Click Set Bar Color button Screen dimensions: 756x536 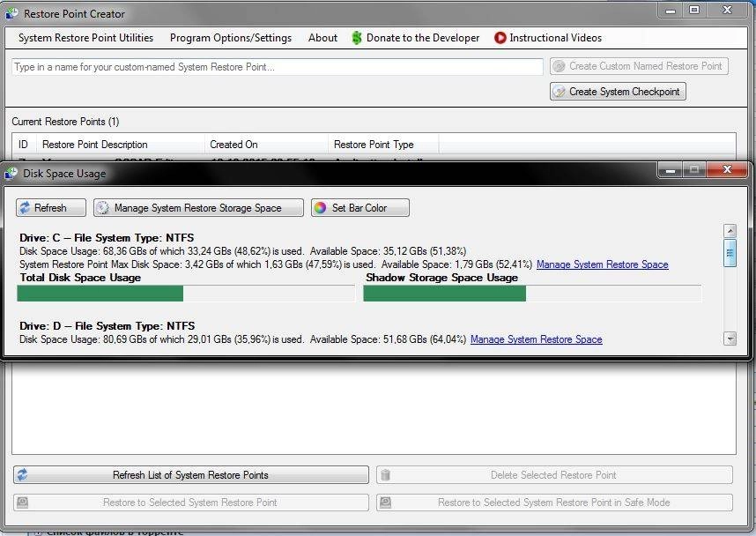360,207
